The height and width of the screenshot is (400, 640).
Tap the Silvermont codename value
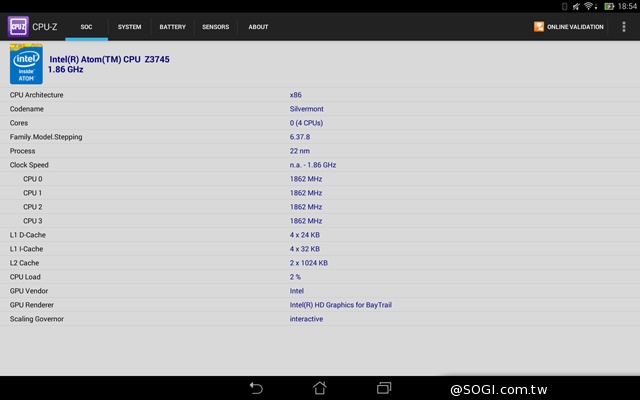pos(307,109)
